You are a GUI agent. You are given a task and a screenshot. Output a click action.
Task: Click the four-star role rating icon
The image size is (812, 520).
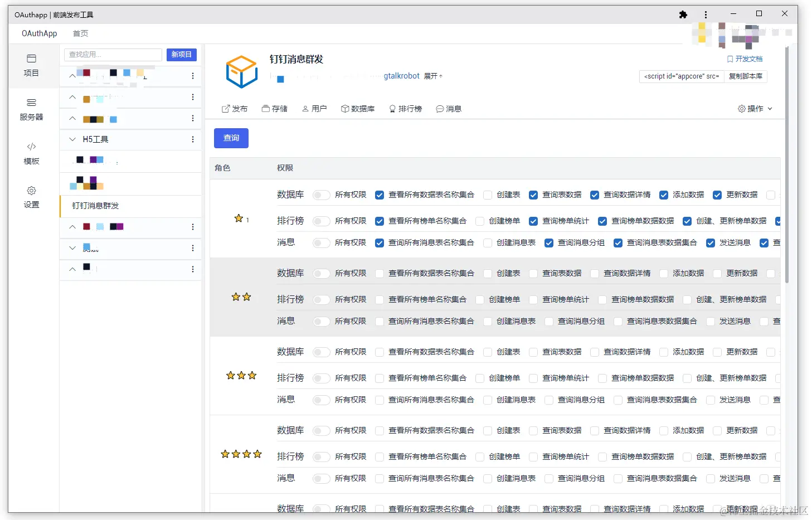pos(241,454)
